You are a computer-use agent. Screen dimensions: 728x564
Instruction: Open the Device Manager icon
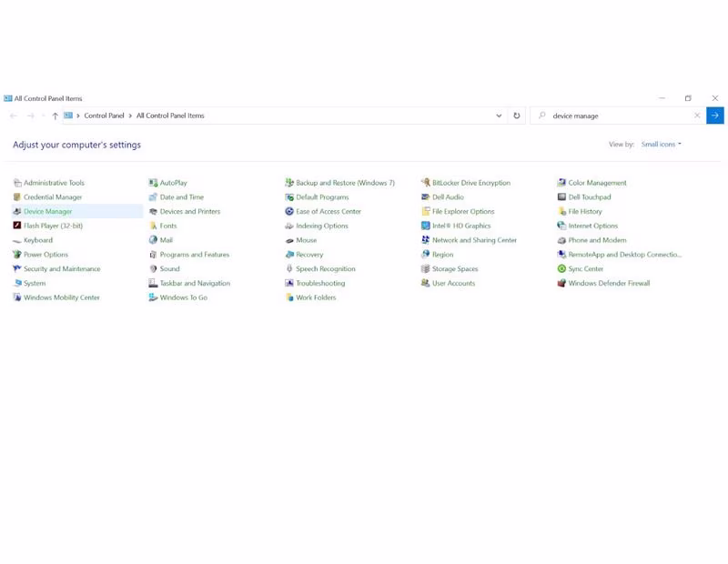(x=17, y=212)
